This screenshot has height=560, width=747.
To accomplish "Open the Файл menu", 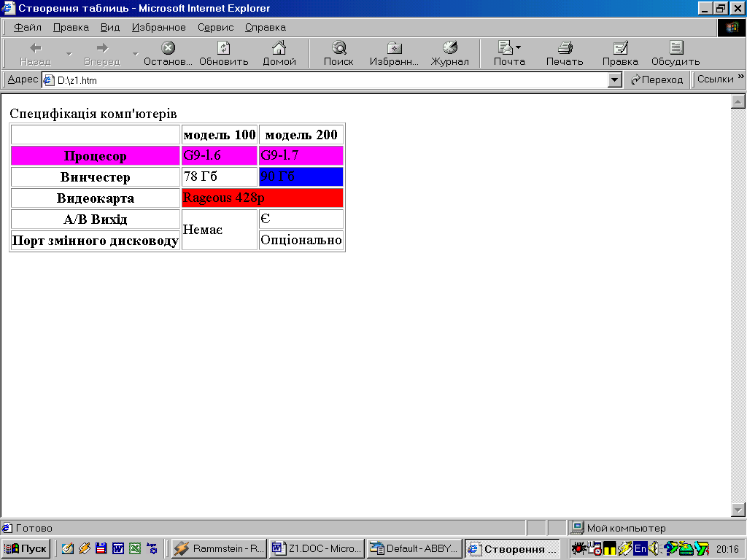I will click(x=28, y=27).
